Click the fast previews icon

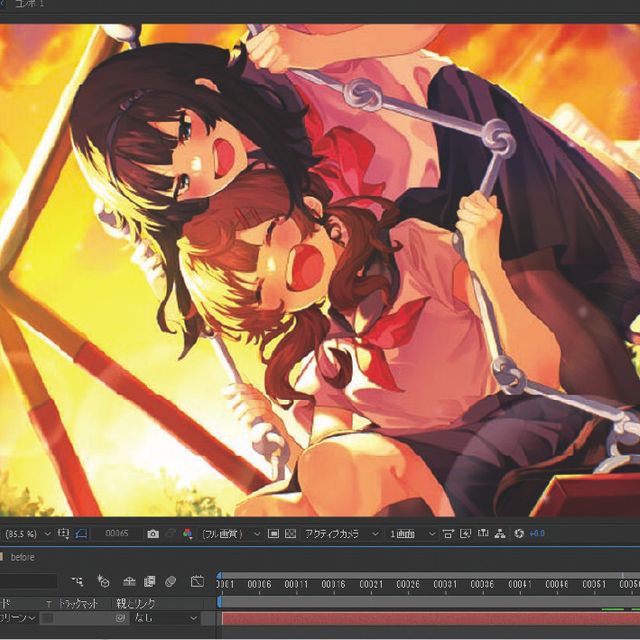465,533
